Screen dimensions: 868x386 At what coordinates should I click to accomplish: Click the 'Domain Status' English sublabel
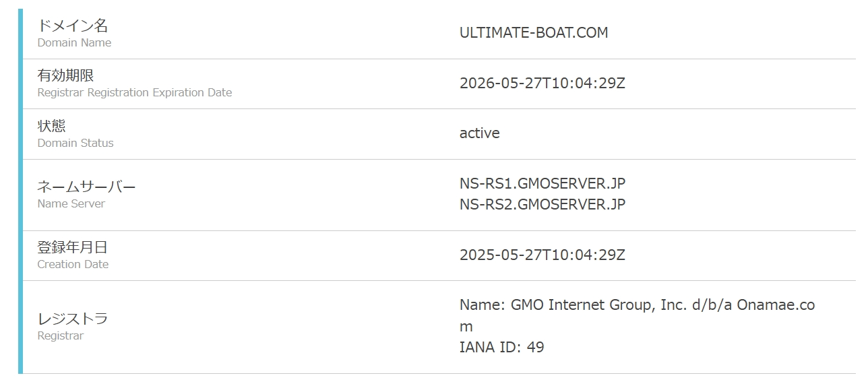(x=75, y=143)
